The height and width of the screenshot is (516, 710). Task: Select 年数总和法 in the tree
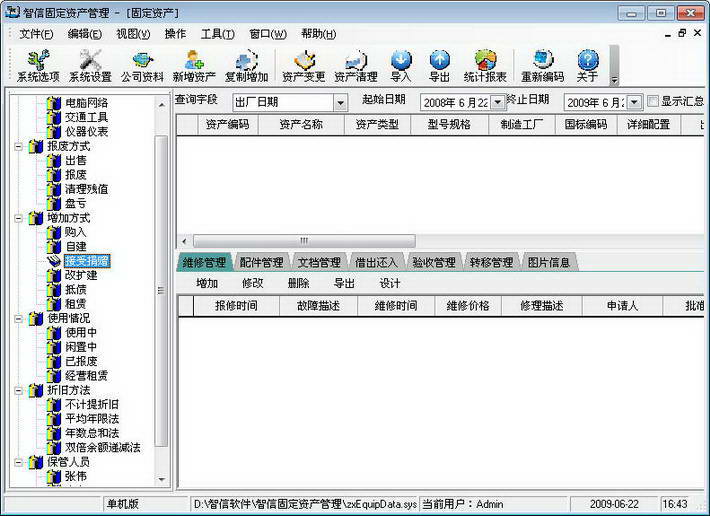point(92,433)
